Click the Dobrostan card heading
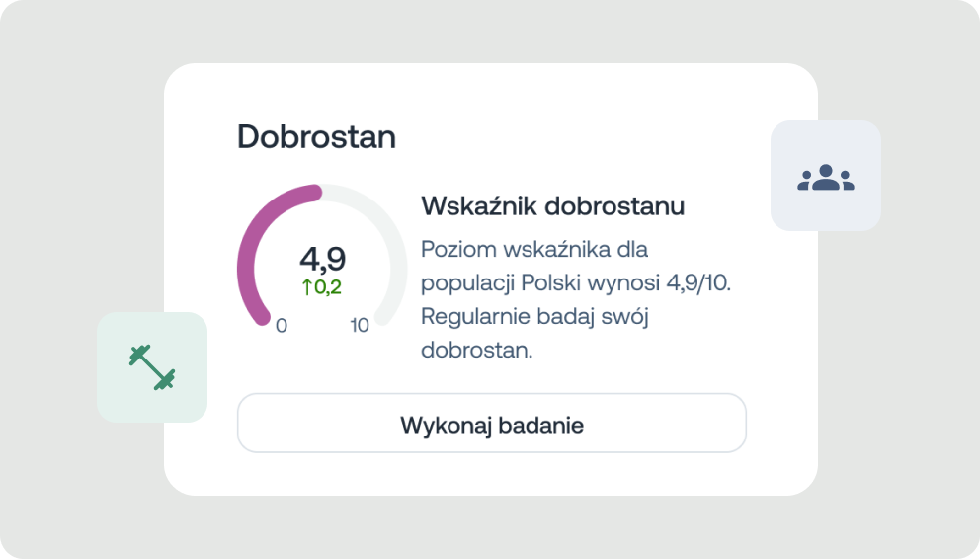This screenshot has height=559, width=980. pyautogui.click(x=316, y=136)
